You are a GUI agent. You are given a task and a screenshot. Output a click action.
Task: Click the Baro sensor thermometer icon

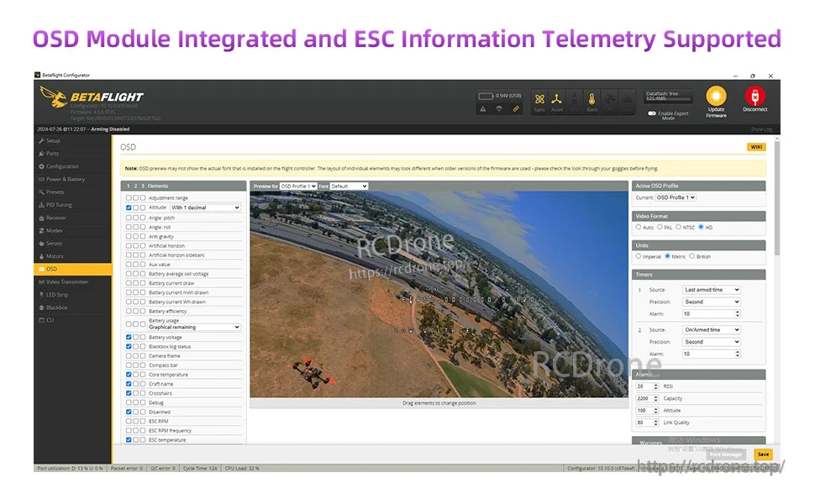[x=592, y=100]
